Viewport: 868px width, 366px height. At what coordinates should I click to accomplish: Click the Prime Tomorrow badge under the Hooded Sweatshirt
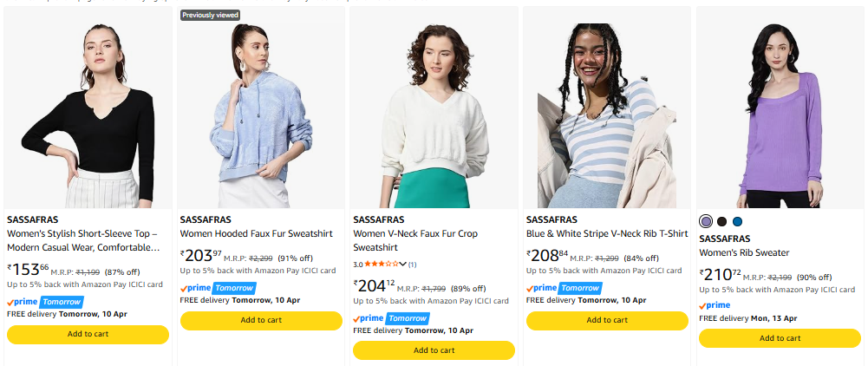[218, 288]
